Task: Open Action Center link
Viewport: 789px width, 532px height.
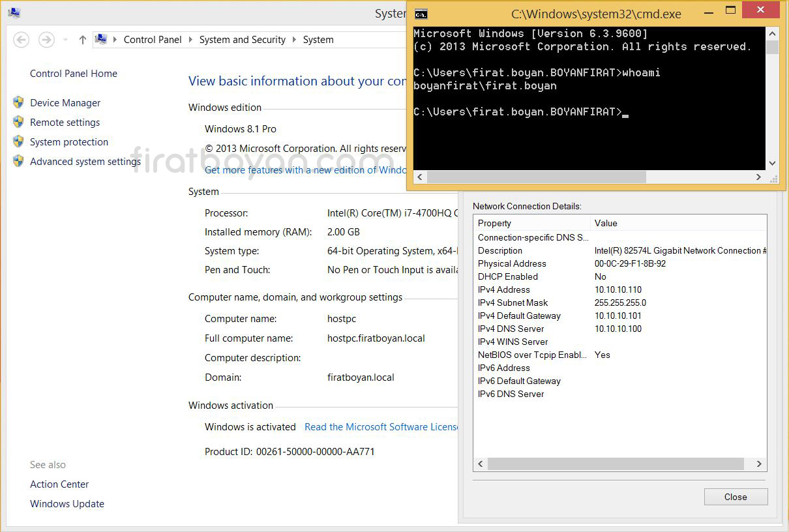Action: coord(59,484)
